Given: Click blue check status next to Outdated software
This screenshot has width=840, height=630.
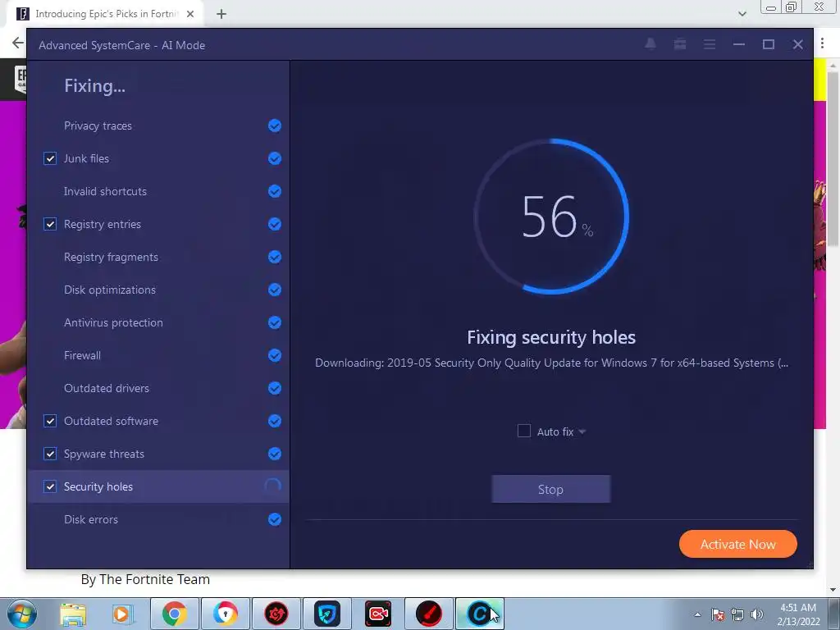Looking at the screenshot, I should [274, 421].
